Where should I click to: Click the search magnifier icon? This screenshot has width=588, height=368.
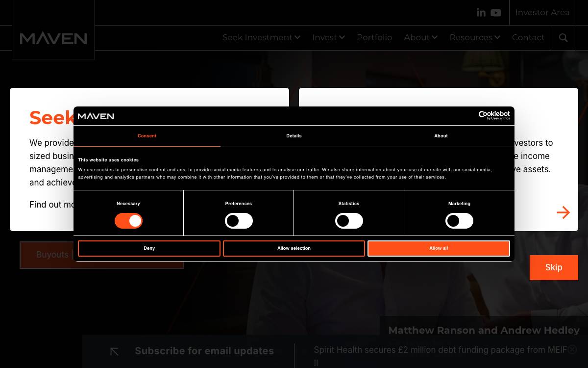pyautogui.click(x=563, y=38)
